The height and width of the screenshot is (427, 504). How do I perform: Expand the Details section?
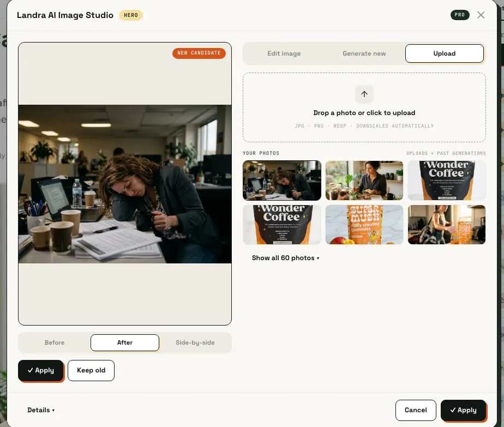click(x=41, y=410)
